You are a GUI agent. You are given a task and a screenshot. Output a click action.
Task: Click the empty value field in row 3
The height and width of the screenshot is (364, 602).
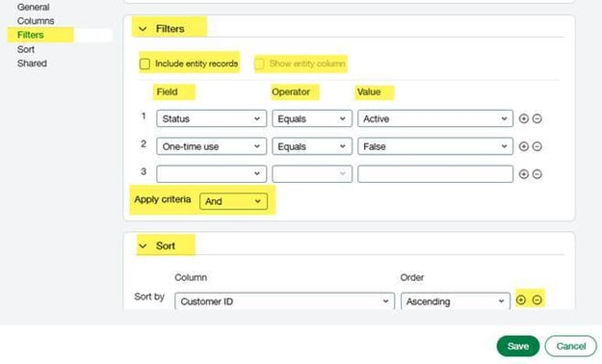(x=435, y=174)
